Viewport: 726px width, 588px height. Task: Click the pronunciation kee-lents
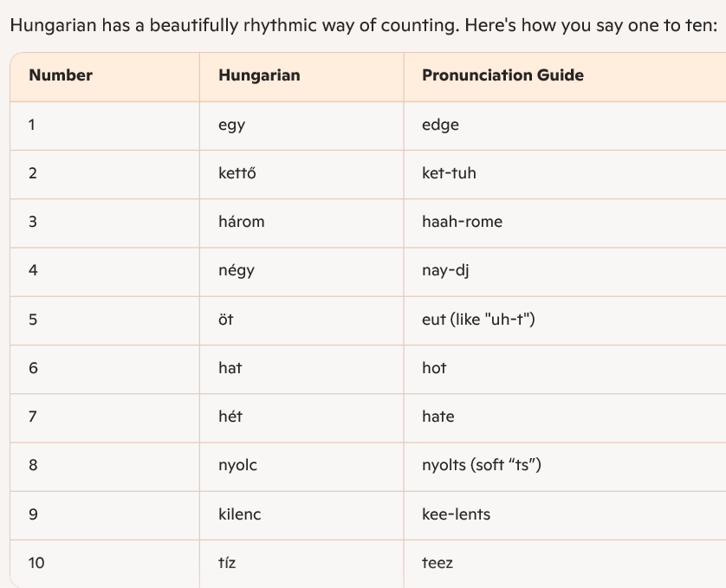456,514
